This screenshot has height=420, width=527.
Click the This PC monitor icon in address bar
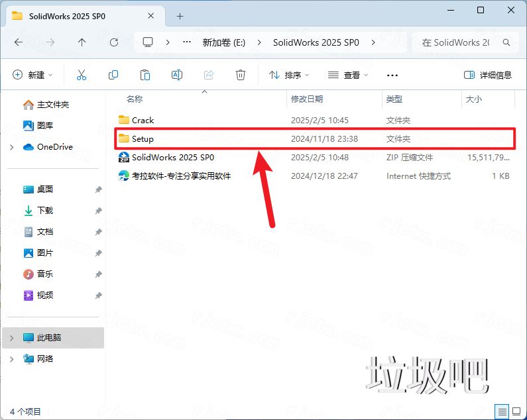tap(148, 42)
